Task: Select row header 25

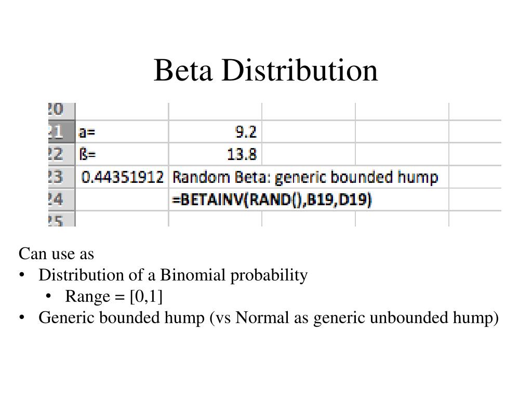Action: pyautogui.click(x=61, y=219)
